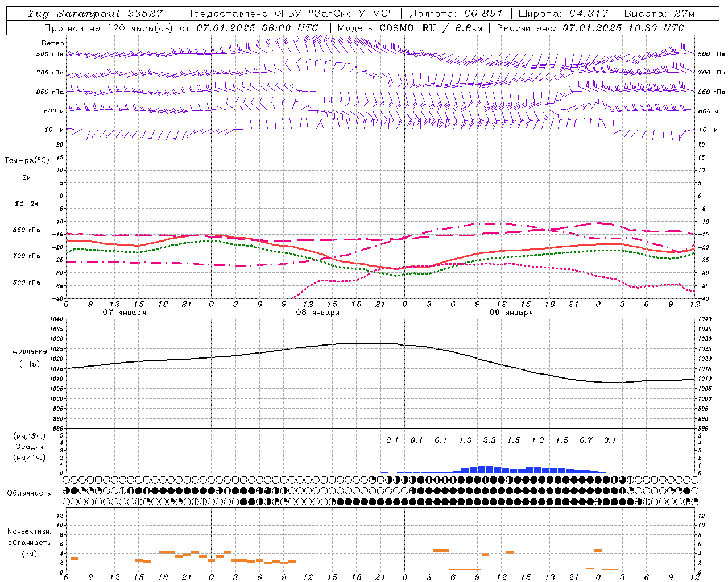Click the 2.3 precipitation value
This screenshot has width=728, height=582.
pos(489,440)
